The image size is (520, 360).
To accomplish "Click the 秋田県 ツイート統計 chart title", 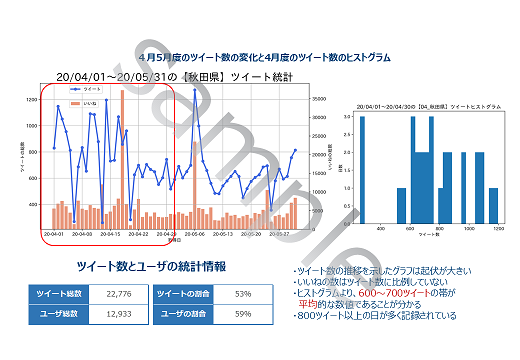I will tap(174, 77).
